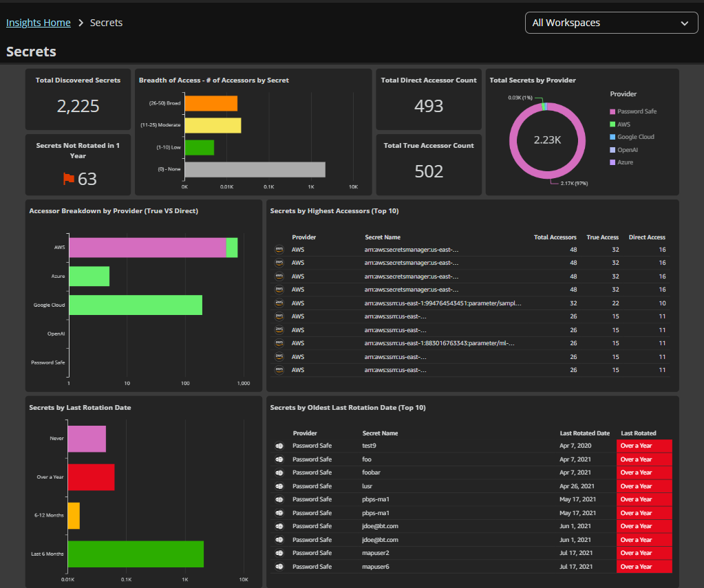Click Password Safe icon in test9 row
Image resolution: width=704 pixels, height=588 pixels.
[x=279, y=446]
